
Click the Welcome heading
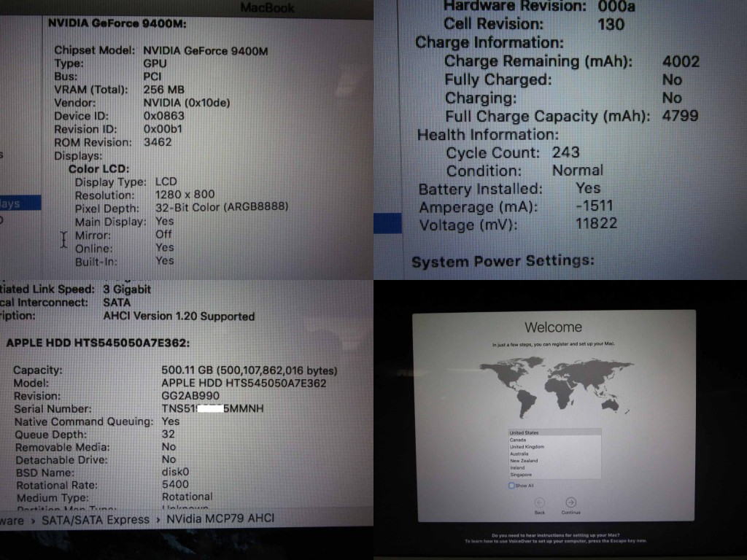click(553, 327)
